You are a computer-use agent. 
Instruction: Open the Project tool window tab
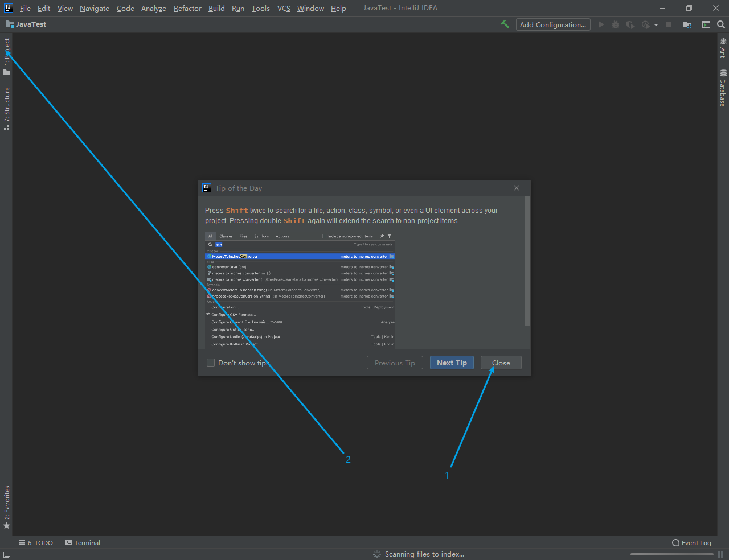pyautogui.click(x=6, y=56)
